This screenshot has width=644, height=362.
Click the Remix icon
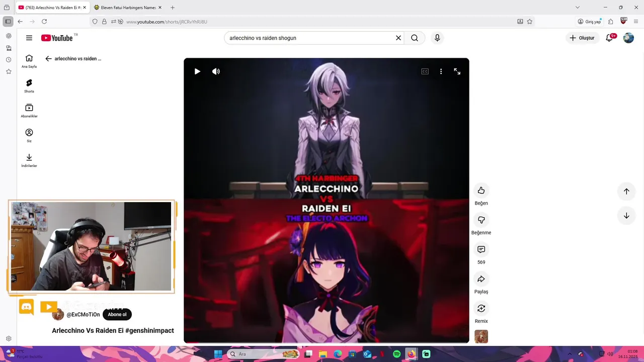(x=481, y=308)
